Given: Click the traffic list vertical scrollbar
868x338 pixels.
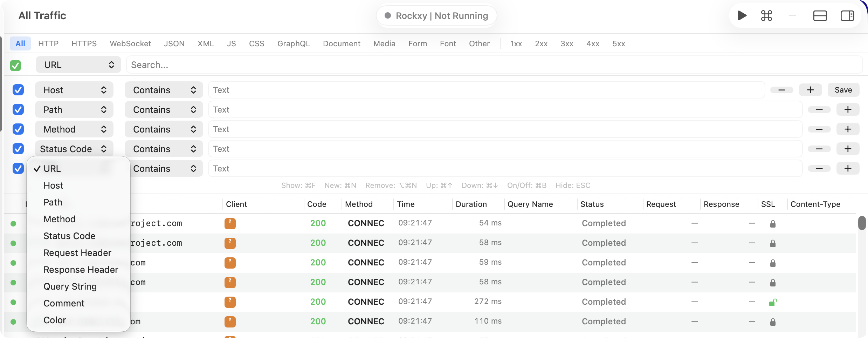Looking at the screenshot, I should click(x=862, y=223).
